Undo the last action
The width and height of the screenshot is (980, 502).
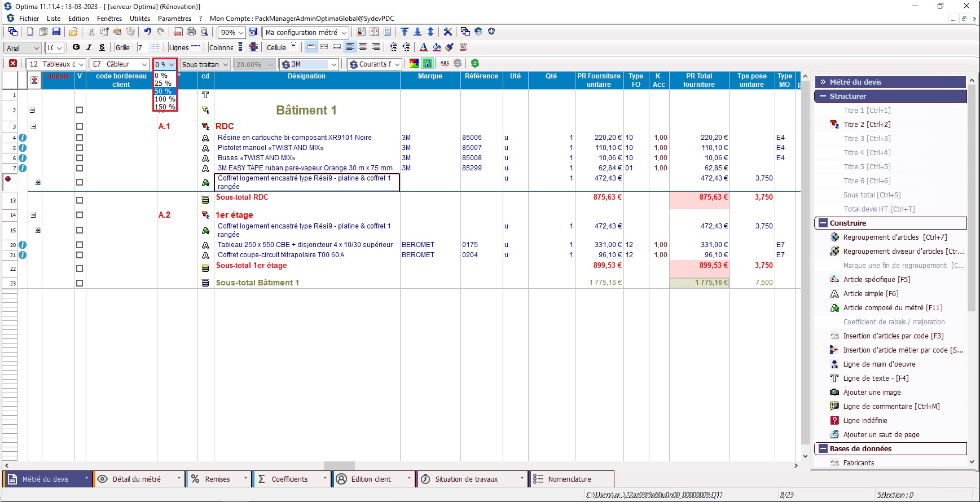(x=148, y=32)
